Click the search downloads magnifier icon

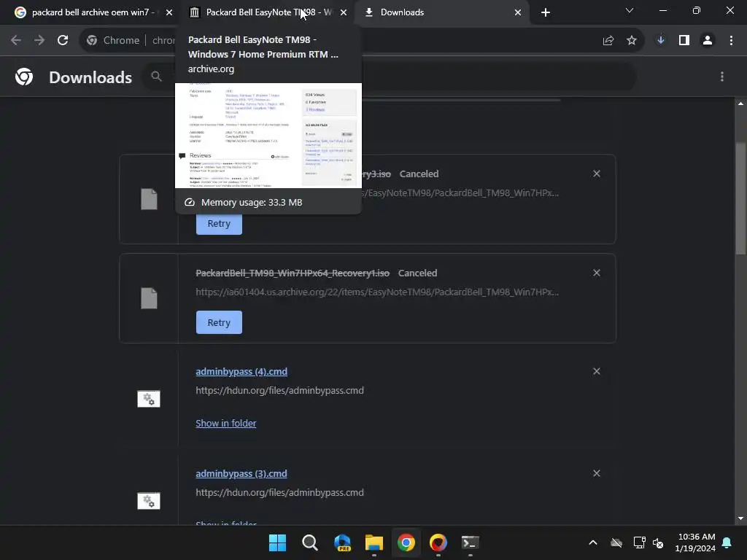156,76
